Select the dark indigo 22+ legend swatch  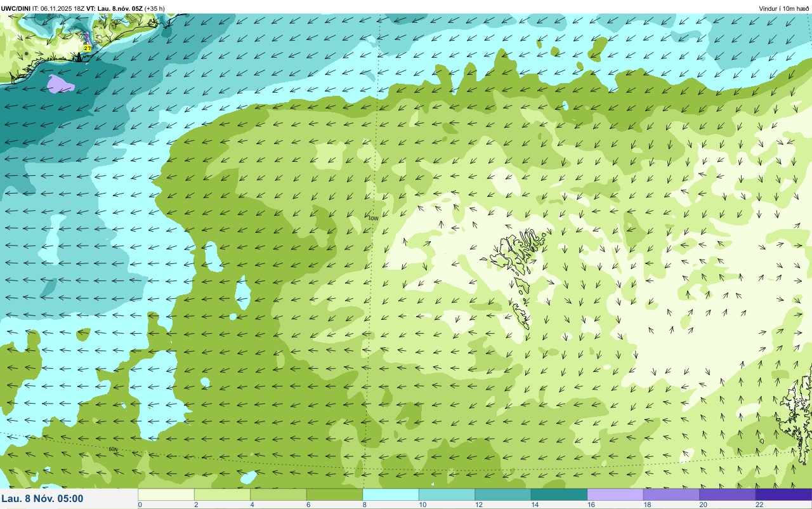click(x=783, y=494)
